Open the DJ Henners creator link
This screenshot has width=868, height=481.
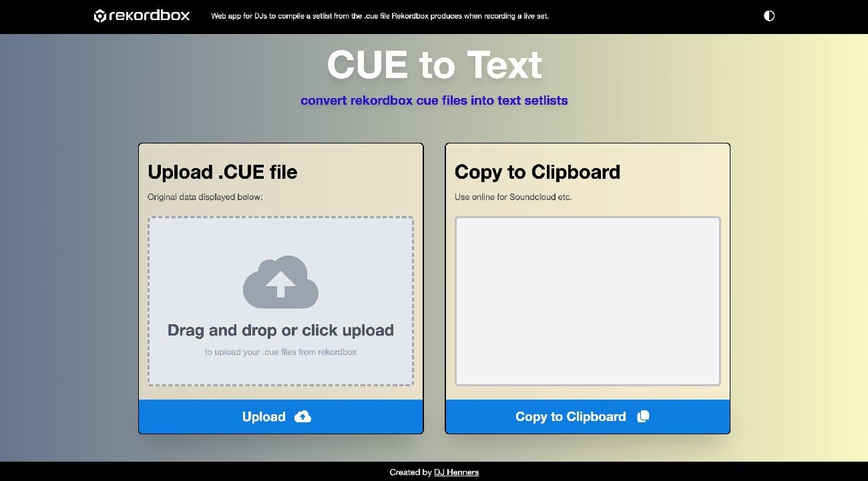coord(456,472)
